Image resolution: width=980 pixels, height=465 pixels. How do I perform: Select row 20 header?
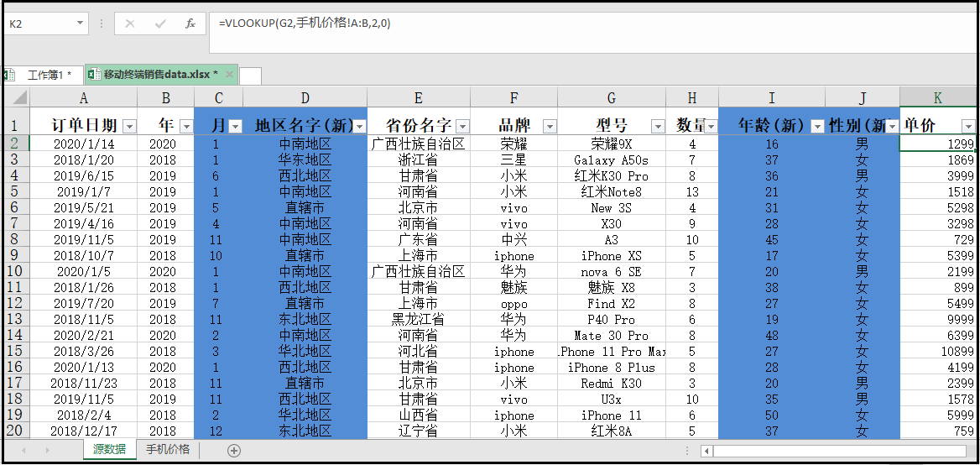coord(16,431)
